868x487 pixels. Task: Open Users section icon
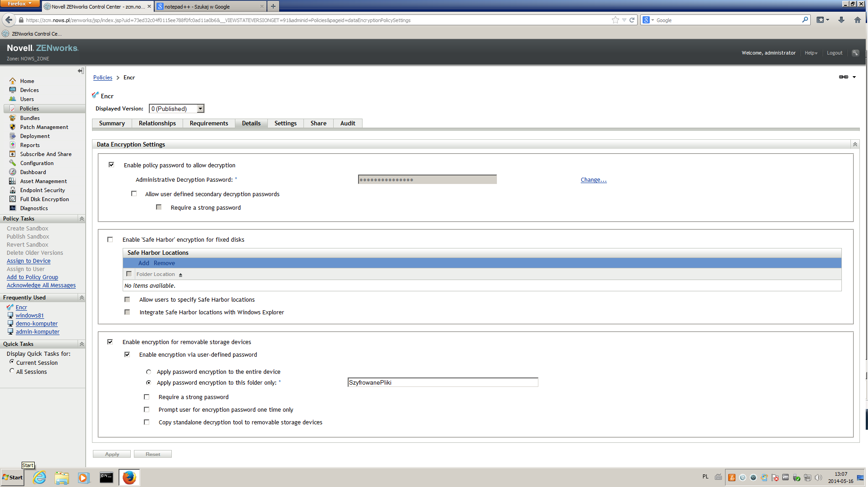[13, 99]
